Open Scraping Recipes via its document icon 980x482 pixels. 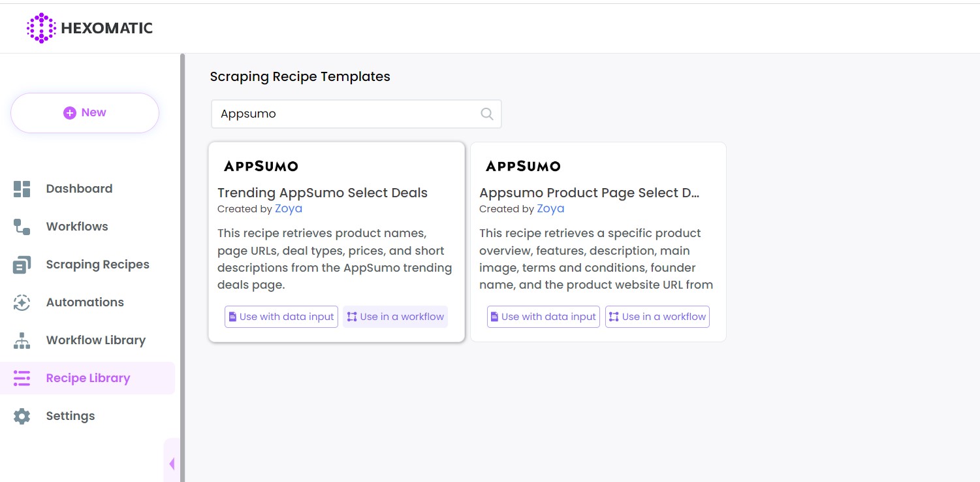(22, 264)
